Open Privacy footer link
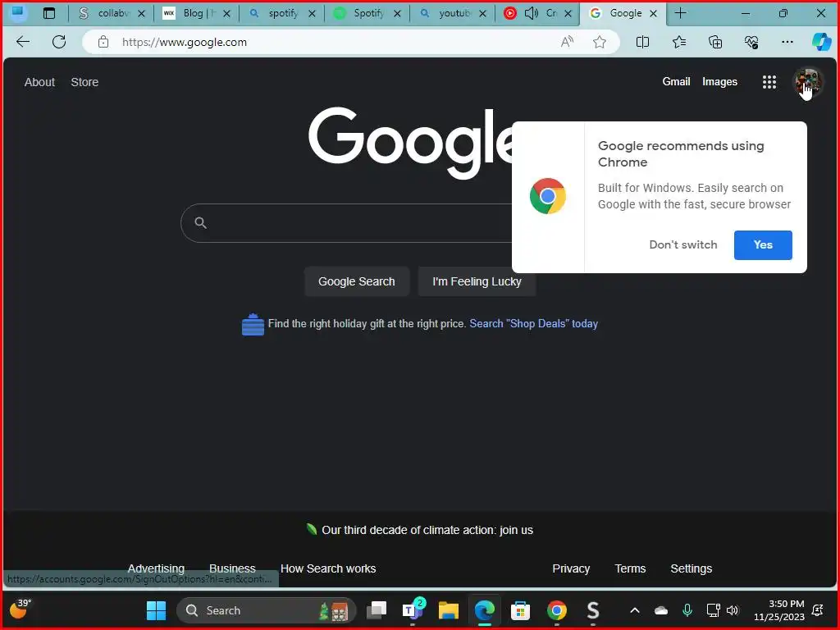Screen dimensions: 840x630 click(x=571, y=568)
